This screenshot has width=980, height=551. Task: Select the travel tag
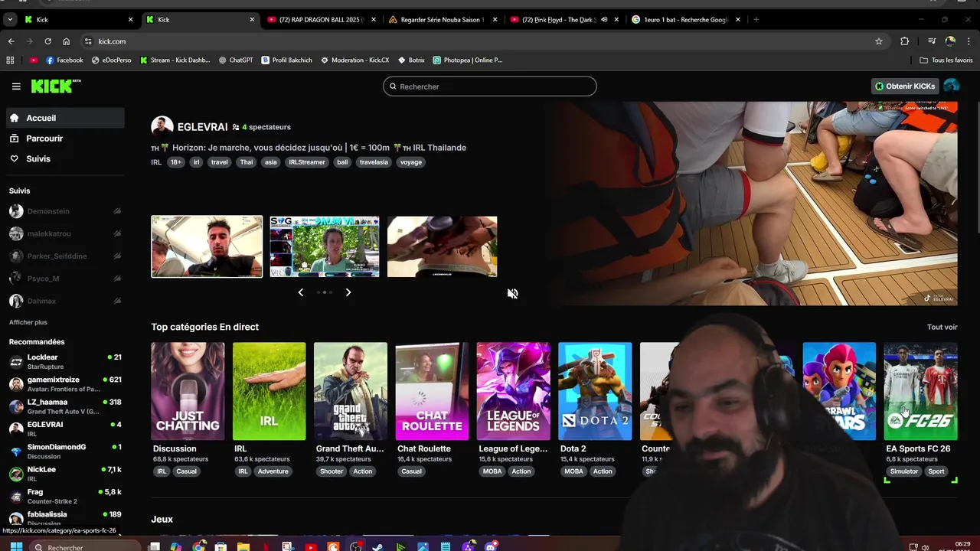[x=220, y=162]
